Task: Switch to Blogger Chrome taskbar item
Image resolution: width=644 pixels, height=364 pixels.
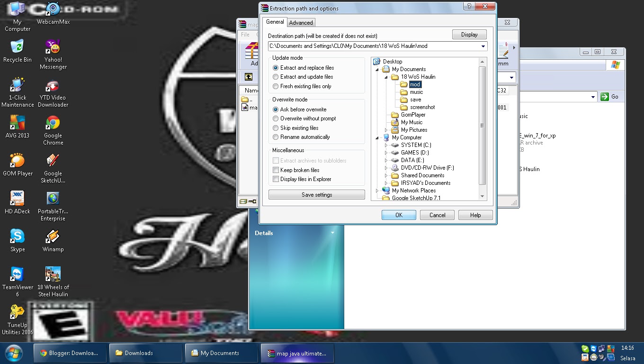Action: pos(70,353)
